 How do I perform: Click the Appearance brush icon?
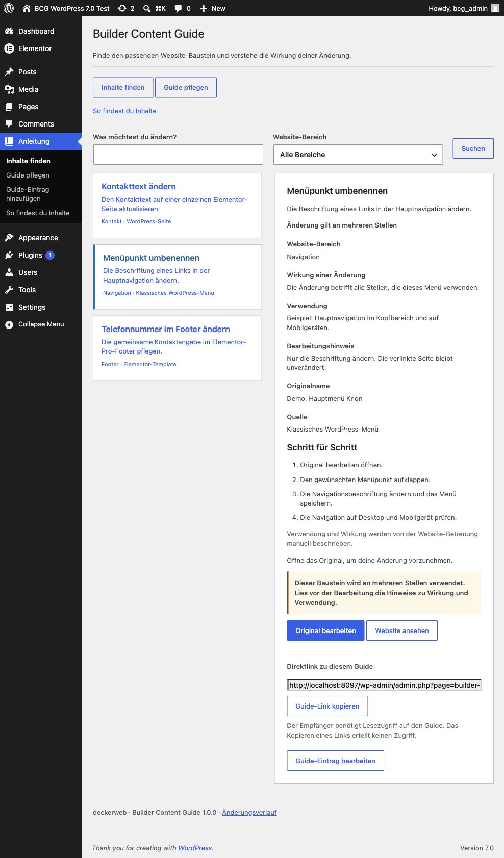[x=9, y=238]
